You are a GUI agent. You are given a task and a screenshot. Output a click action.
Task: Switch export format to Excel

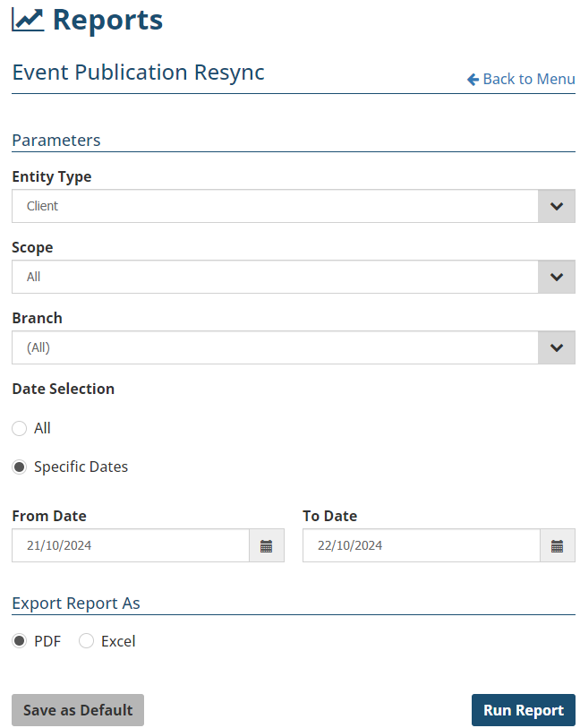coord(87,641)
